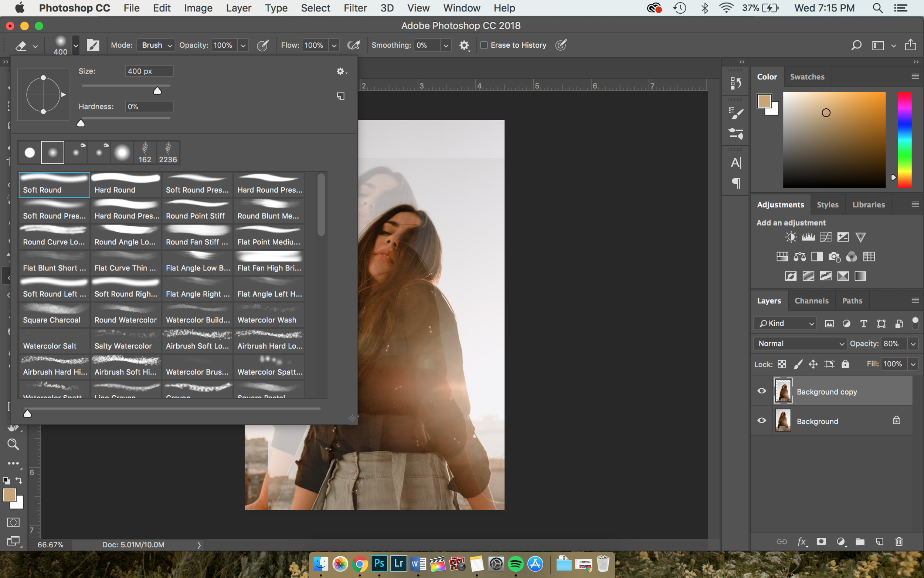This screenshot has height=578, width=924.
Task: Click the Search icon in options bar
Action: click(x=856, y=45)
